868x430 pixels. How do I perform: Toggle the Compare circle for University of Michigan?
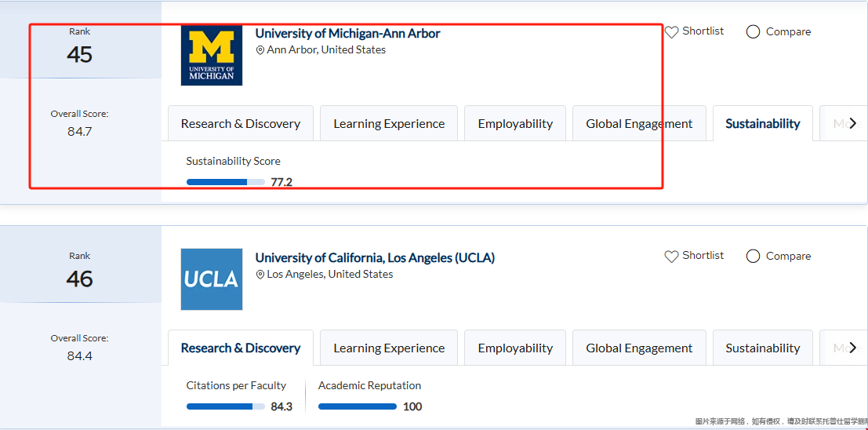pyautogui.click(x=753, y=32)
